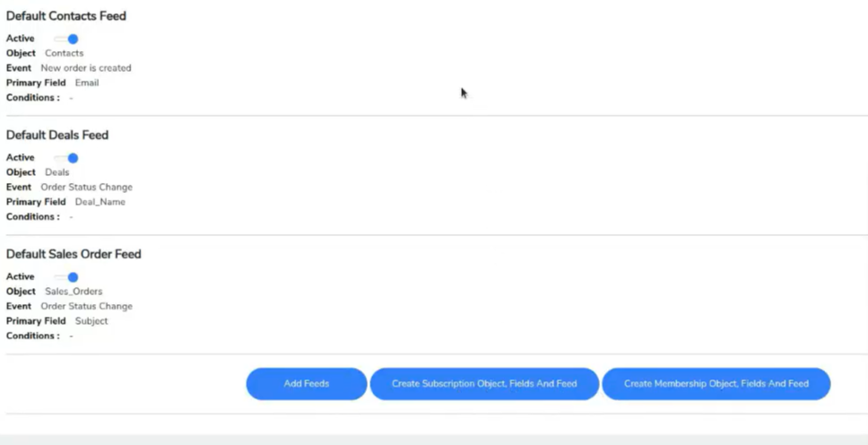Click the Deals feed Order Status Change event
Screen dimensions: 868x445
[86, 188]
